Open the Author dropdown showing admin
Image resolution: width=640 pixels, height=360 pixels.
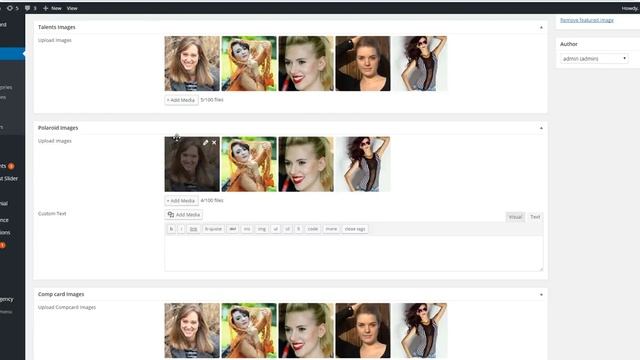point(594,59)
